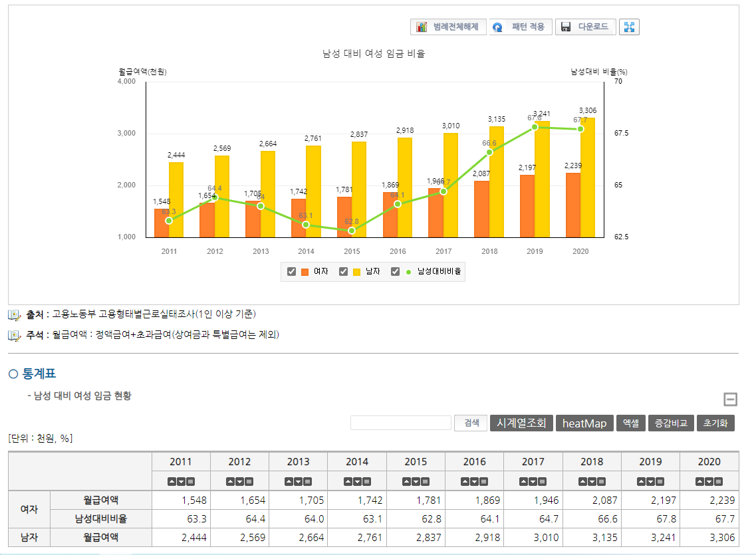The height and width of the screenshot is (555, 756).
Task: Select the 여자 row header cell
Action: 29,509
